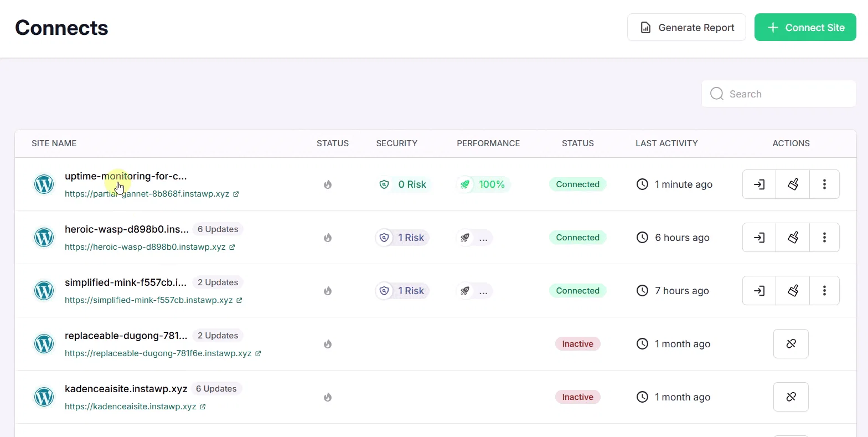Click unlink icon for kadenceaisite row

791,397
